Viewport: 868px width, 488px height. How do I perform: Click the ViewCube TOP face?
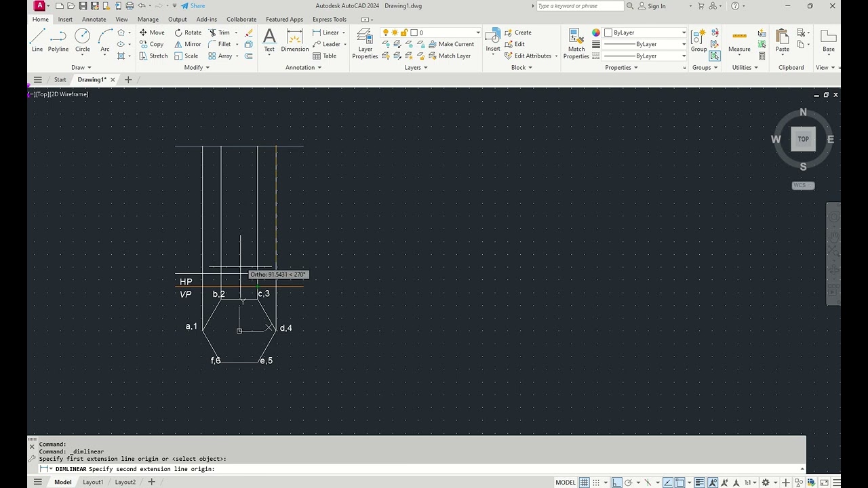click(803, 139)
